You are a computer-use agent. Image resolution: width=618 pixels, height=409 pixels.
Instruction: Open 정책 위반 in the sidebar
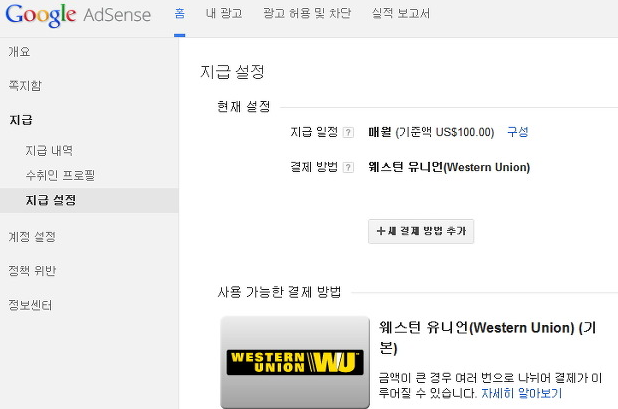coord(32,271)
